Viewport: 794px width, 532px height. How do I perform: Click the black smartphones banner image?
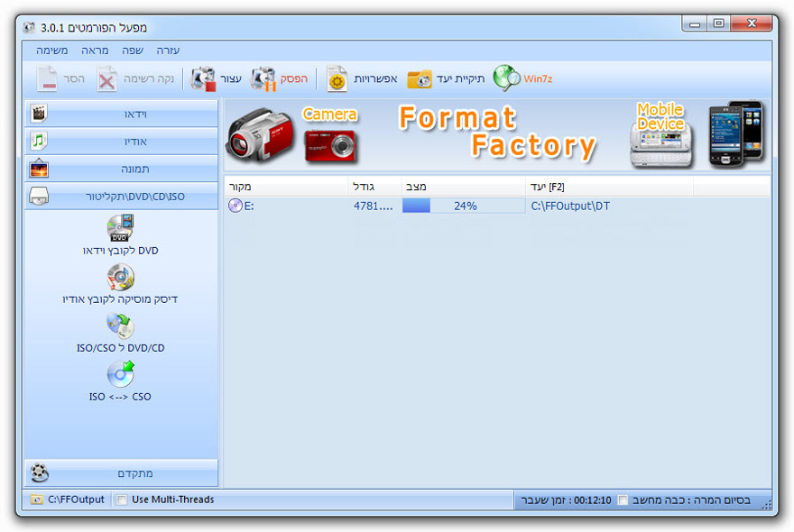737,133
